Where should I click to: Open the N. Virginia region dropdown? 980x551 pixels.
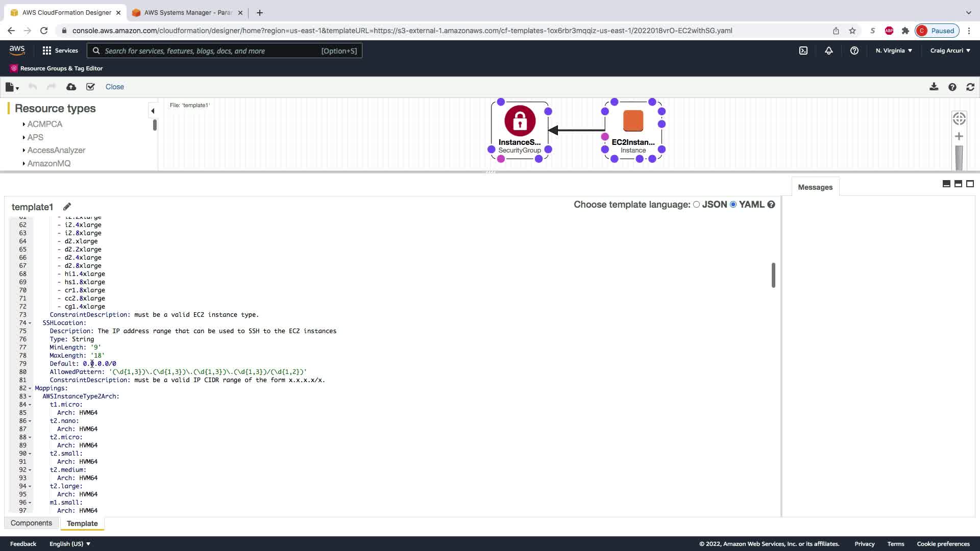894,51
